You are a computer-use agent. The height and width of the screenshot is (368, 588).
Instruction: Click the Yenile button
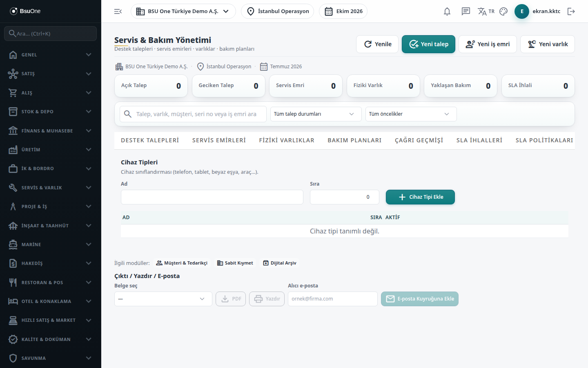[x=378, y=44]
